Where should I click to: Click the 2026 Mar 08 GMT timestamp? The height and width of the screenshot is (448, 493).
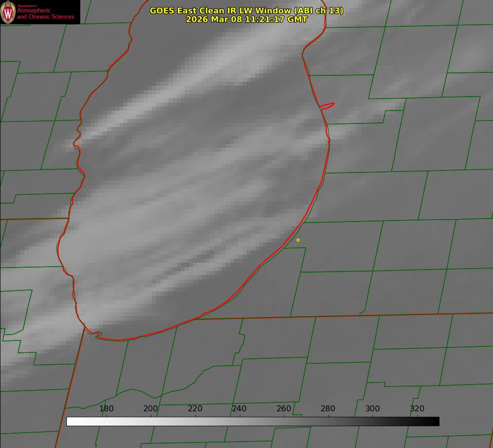(246, 19)
